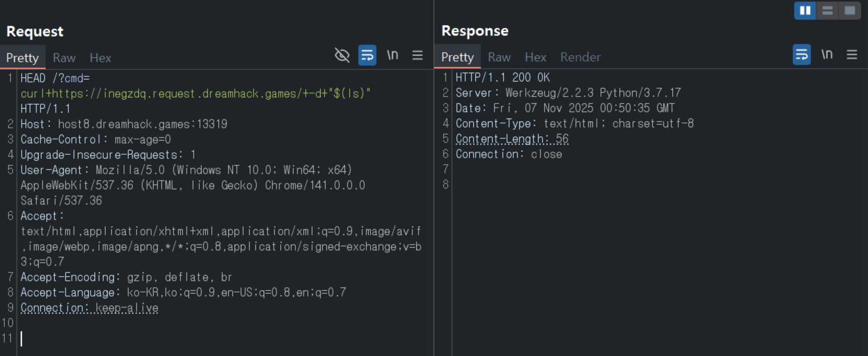Viewport: 868px width, 356px height.
Task: Toggle word wrap in Response viewer
Action: pyautogui.click(x=802, y=55)
